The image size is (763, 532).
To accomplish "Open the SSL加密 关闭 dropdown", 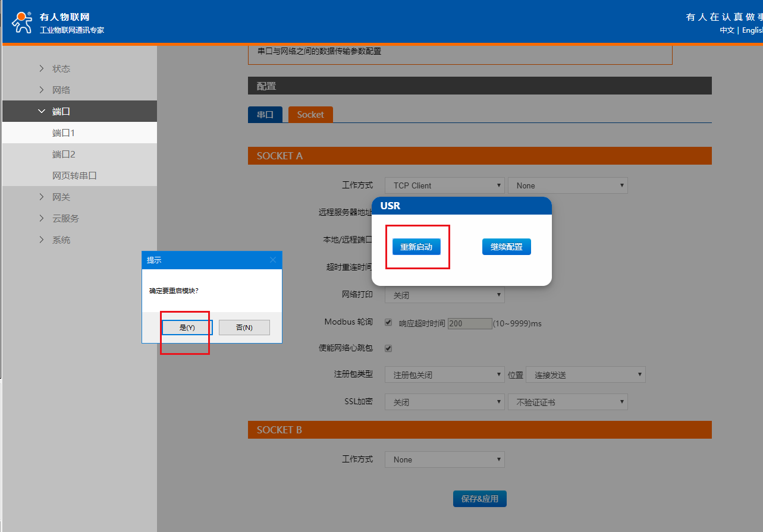I will (x=444, y=402).
